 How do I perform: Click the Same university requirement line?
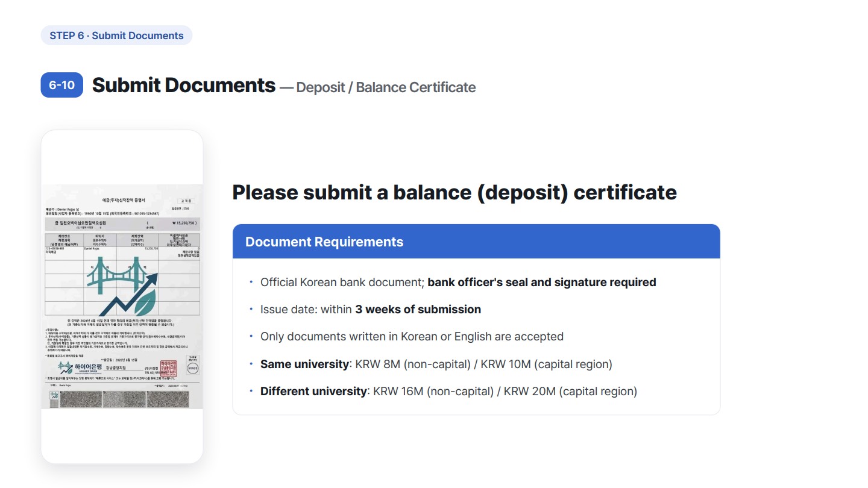point(436,364)
